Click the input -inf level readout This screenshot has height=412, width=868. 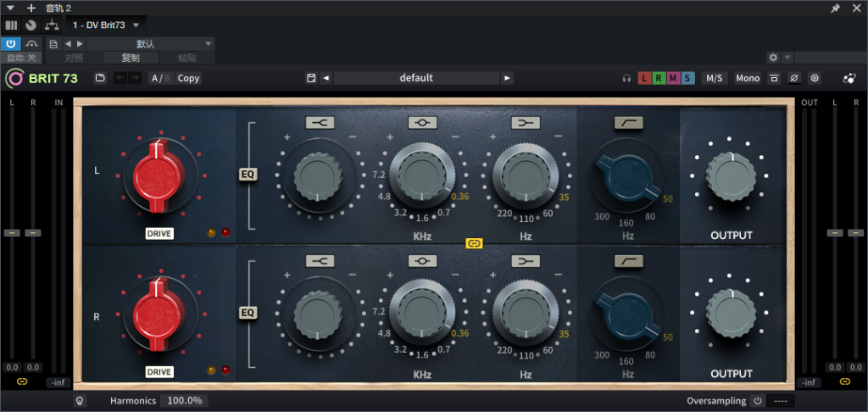pos(58,382)
